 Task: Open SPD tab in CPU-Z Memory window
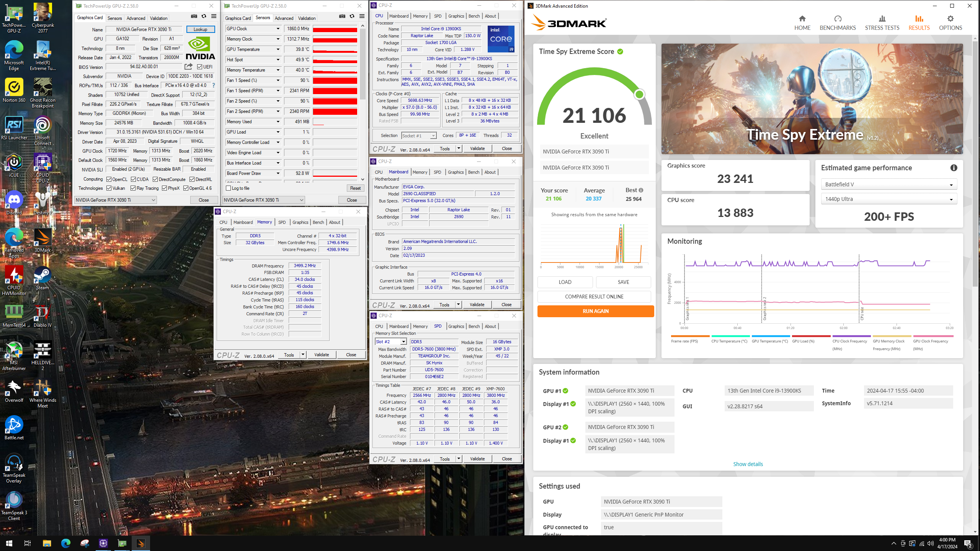click(x=282, y=222)
